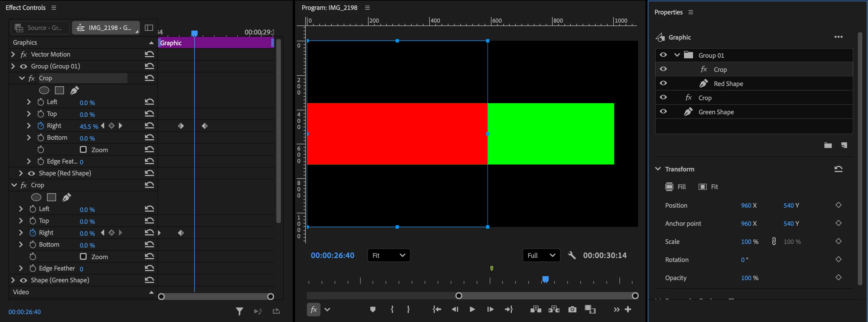Click the export icon at Effect Controls bottom

[276, 311]
